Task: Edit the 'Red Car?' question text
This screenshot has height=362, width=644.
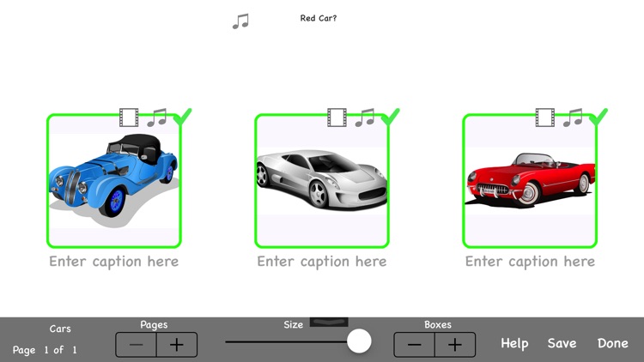Action: click(x=319, y=18)
